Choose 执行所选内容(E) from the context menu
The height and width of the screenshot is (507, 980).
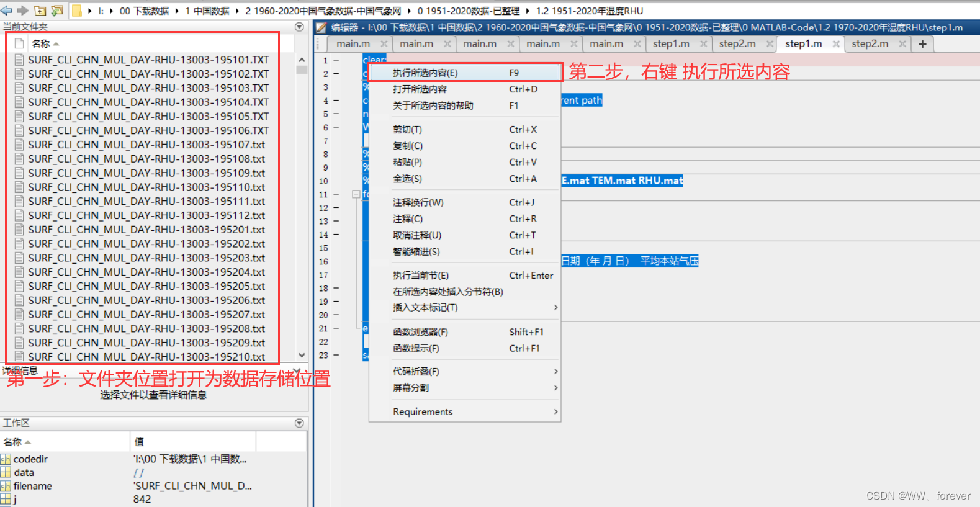point(465,73)
